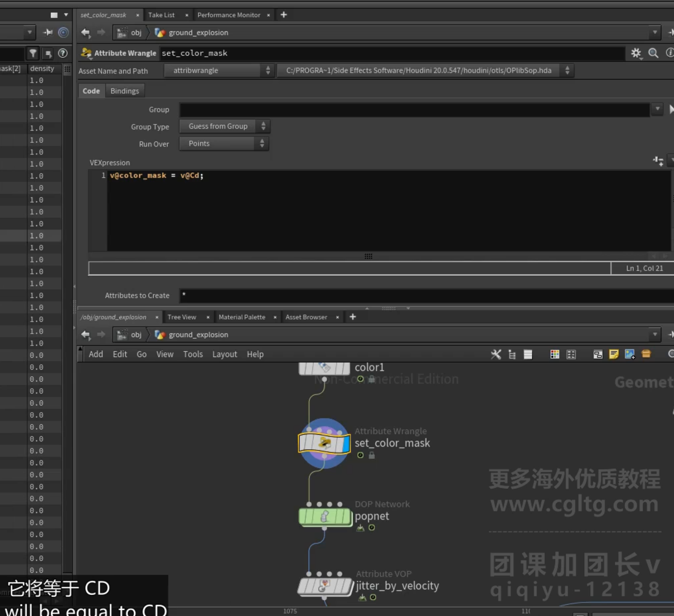Toggle display flag on set_color_mask node

coord(346,444)
